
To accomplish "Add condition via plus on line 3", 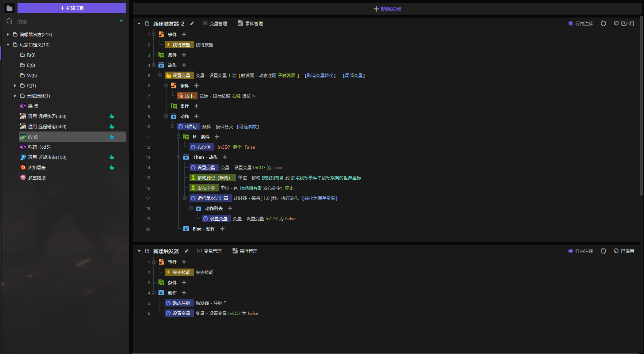I will (x=184, y=55).
